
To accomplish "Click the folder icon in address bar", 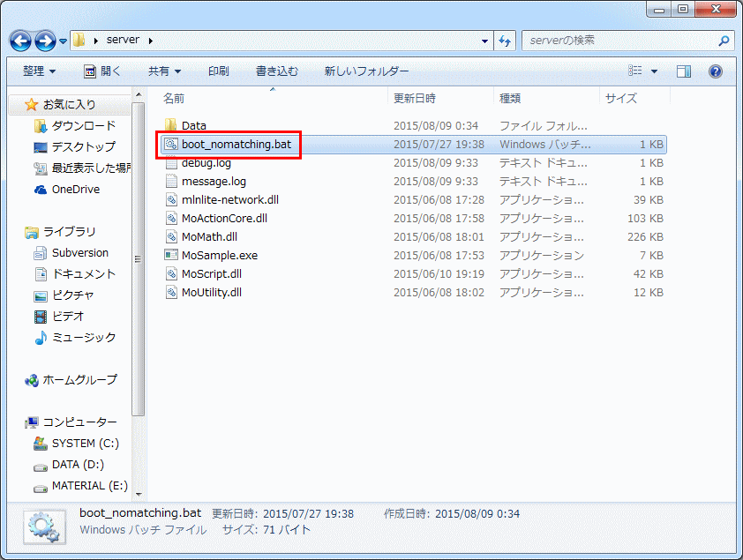I will tap(79, 40).
